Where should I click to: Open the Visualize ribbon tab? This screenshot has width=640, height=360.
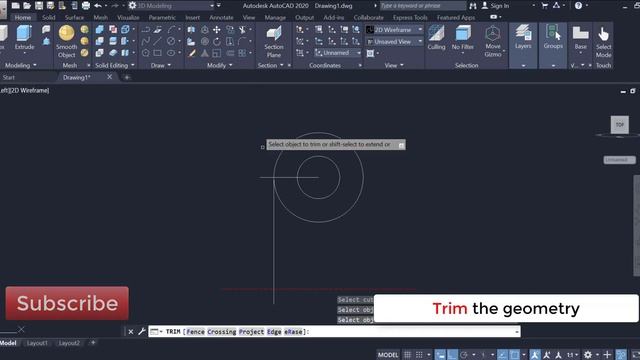tap(128, 18)
